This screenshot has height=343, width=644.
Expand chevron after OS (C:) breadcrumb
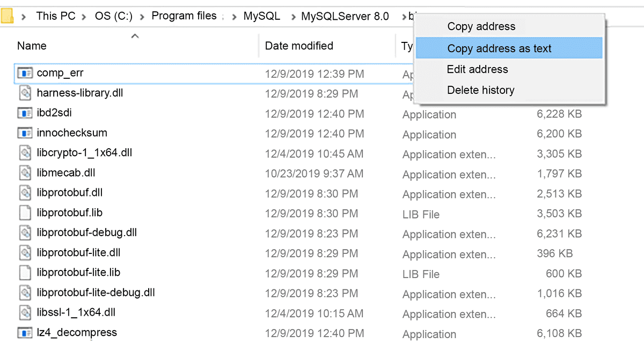(x=142, y=17)
